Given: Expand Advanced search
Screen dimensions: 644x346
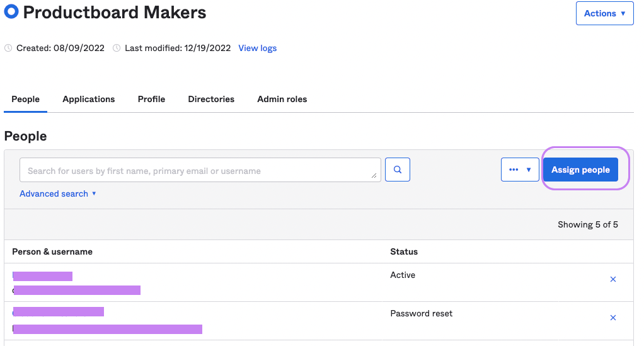Looking at the screenshot, I should pos(58,193).
